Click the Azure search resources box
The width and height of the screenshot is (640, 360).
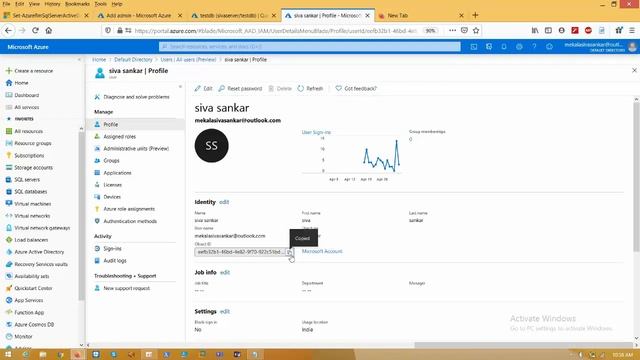pyautogui.click(x=310, y=47)
